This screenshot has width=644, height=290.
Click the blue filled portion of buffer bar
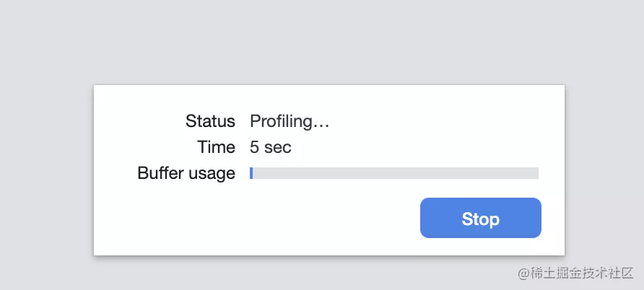pyautogui.click(x=251, y=173)
